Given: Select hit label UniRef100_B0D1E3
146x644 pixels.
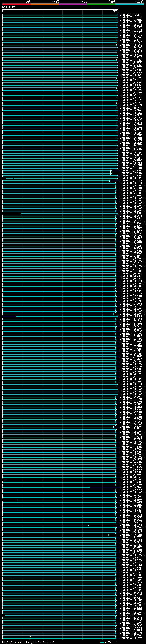Looking at the screenshot, I should [131, 228].
